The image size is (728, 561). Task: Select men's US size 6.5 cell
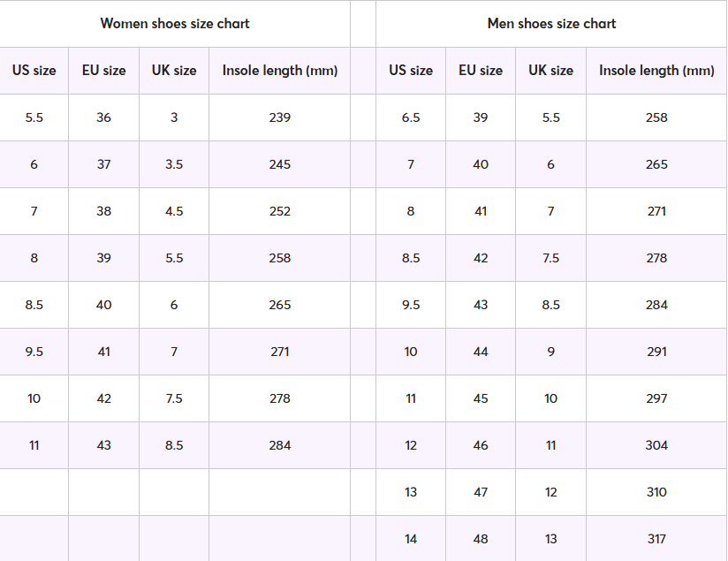click(x=411, y=118)
